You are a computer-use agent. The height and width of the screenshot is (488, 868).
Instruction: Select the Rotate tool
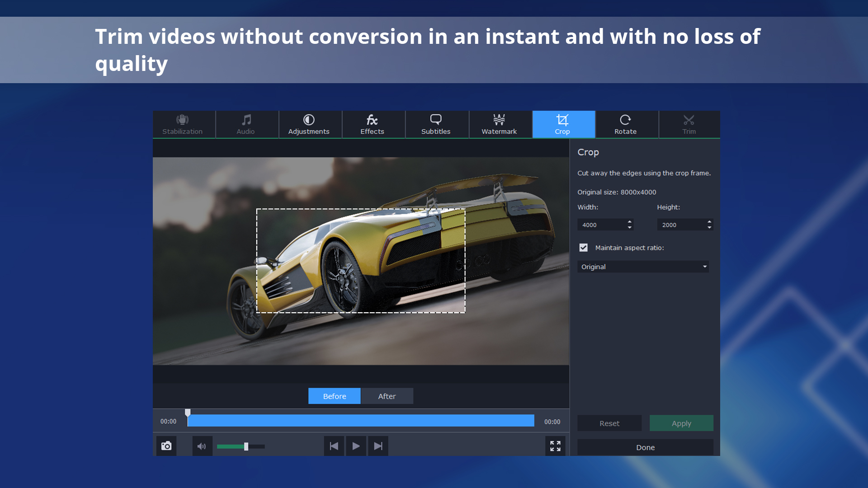click(626, 124)
